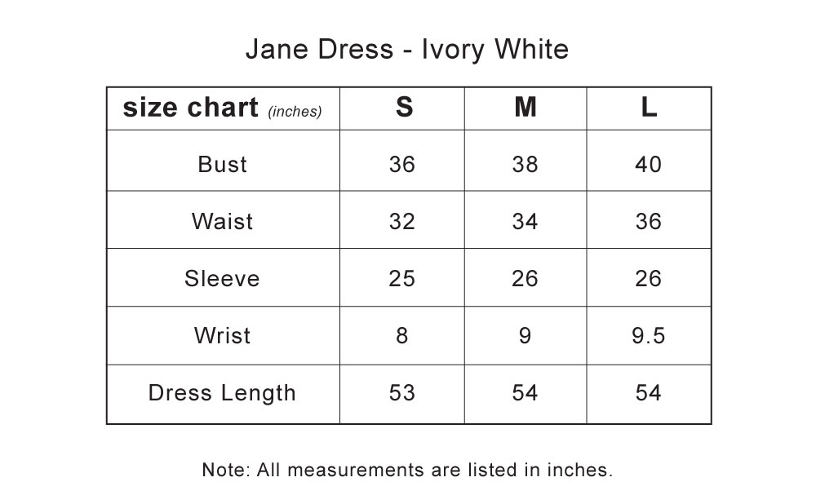
Task: Click the Wrist value 8 for size S
Action: point(402,335)
